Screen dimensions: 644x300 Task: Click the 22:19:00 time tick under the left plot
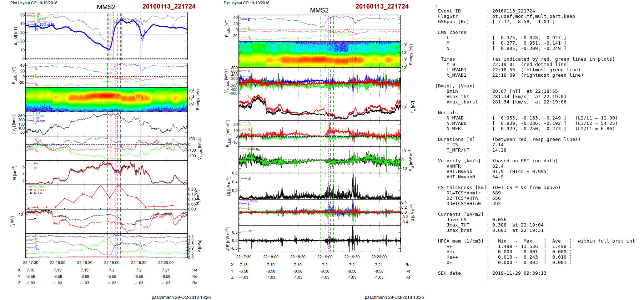pyautogui.click(x=112, y=263)
